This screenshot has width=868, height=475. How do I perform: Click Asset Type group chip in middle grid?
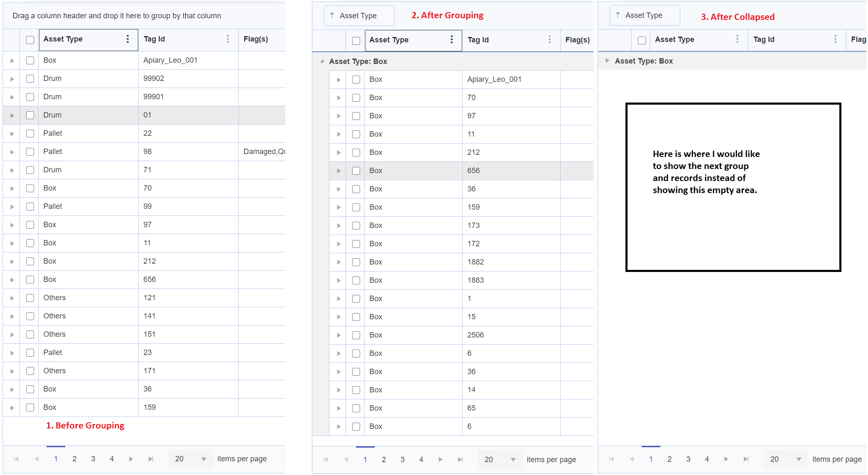[358, 16]
